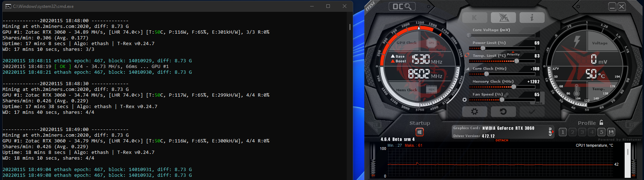
Task: Click the msi logo in Afterburner corner
Action: pos(371,6)
